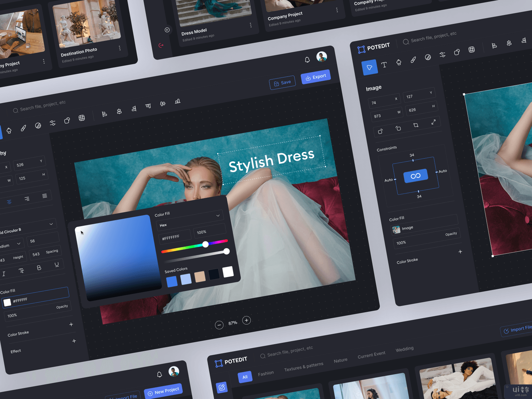This screenshot has width=532, height=399.
Task: Select the pointer tool highlighted in blue
Action: click(x=369, y=67)
